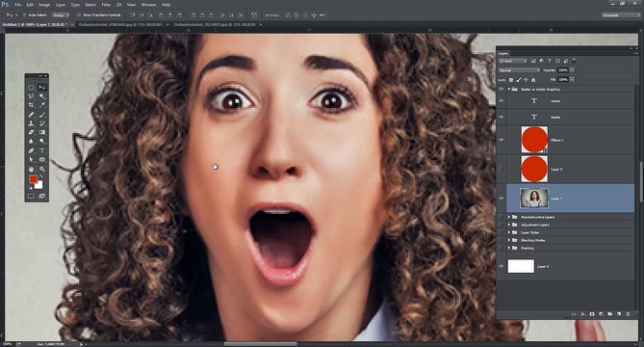Screen dimensions: 644x347
Task: Select the Elliptical Marquee tool
Action: (x=31, y=88)
